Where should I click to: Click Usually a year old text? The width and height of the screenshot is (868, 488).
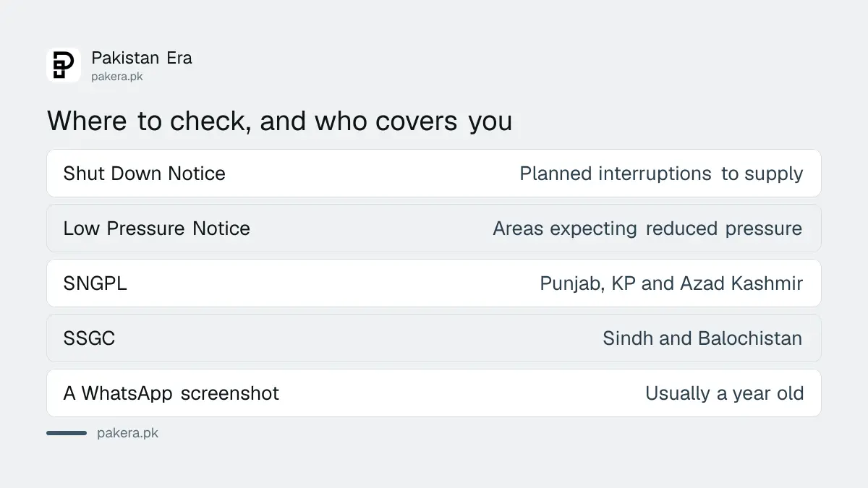coord(724,393)
